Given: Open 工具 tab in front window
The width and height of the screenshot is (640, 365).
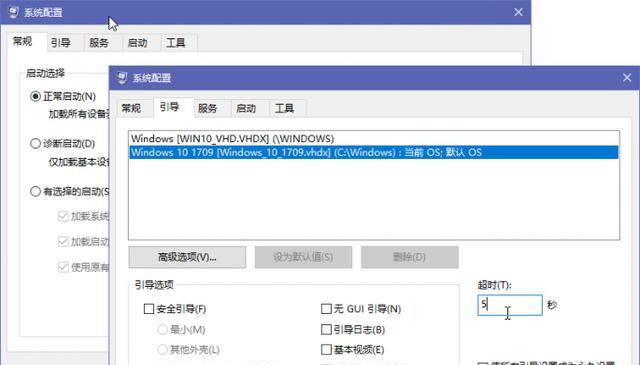Looking at the screenshot, I should pyautogui.click(x=284, y=108).
